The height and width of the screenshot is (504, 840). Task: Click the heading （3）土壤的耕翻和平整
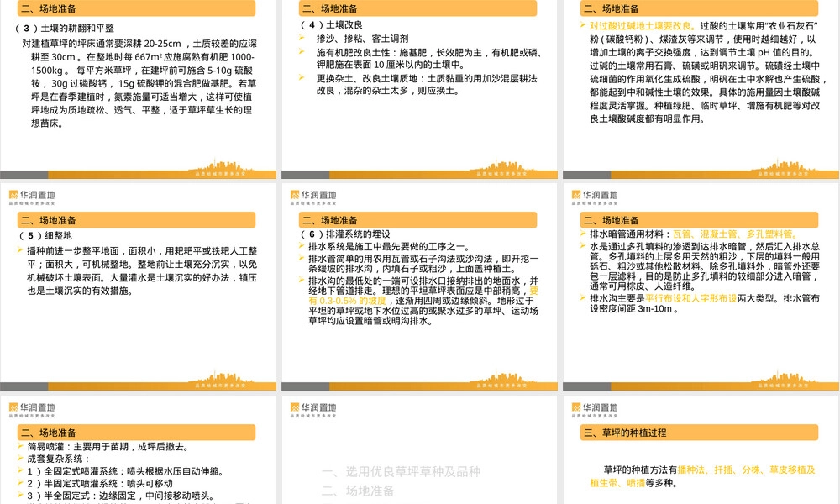click(65, 29)
